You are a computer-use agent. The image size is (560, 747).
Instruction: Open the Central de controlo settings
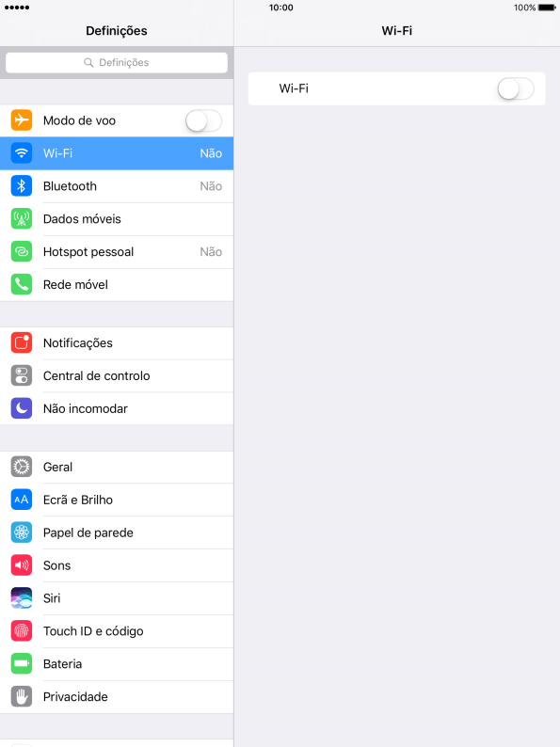coord(117,376)
